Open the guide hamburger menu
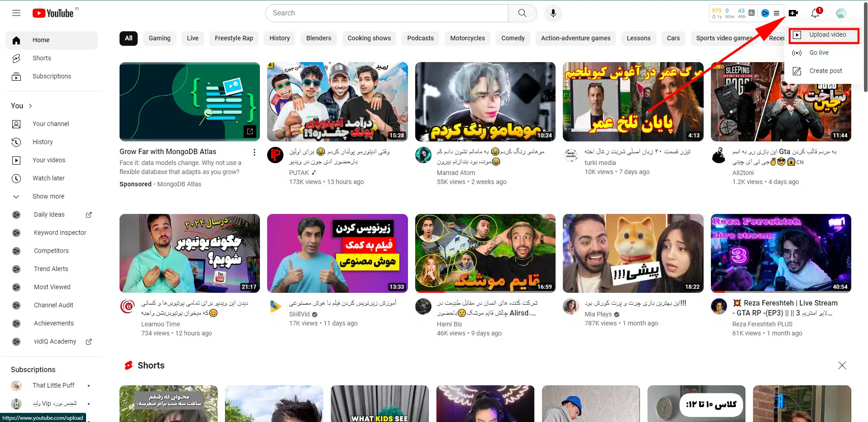This screenshot has width=868, height=422. 16,13
